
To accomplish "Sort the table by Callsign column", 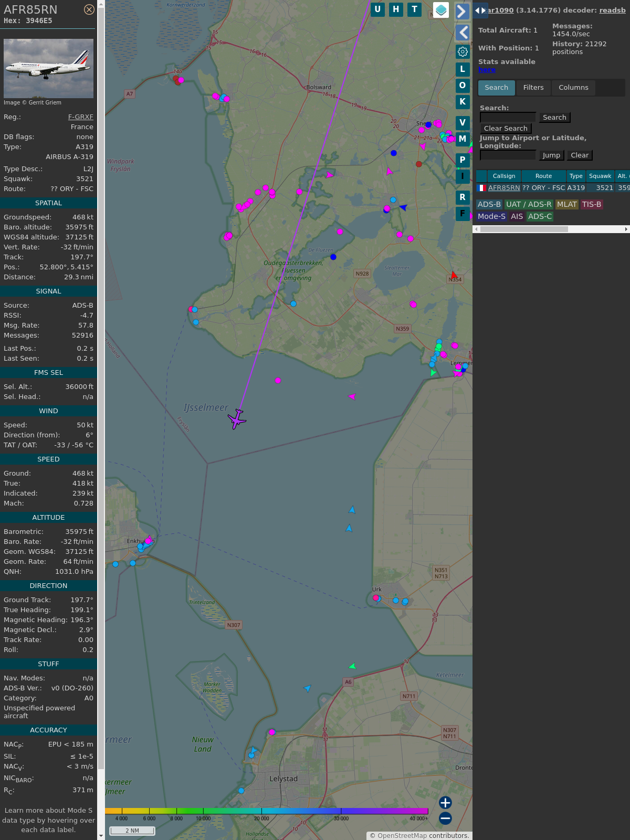I will (503, 176).
